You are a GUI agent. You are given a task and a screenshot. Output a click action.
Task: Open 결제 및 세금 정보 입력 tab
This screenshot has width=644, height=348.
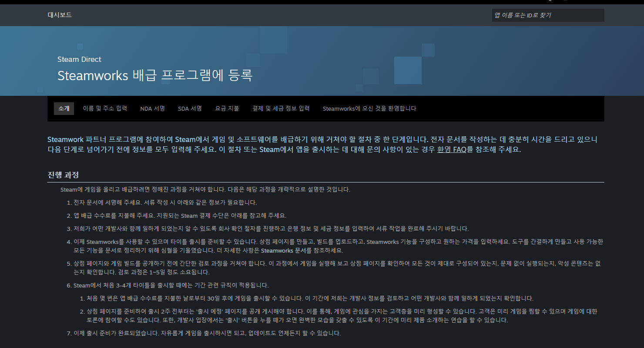[x=281, y=108]
